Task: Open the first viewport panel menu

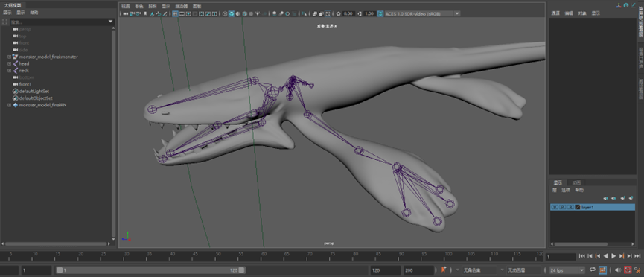Action: pyautogui.click(x=125, y=7)
